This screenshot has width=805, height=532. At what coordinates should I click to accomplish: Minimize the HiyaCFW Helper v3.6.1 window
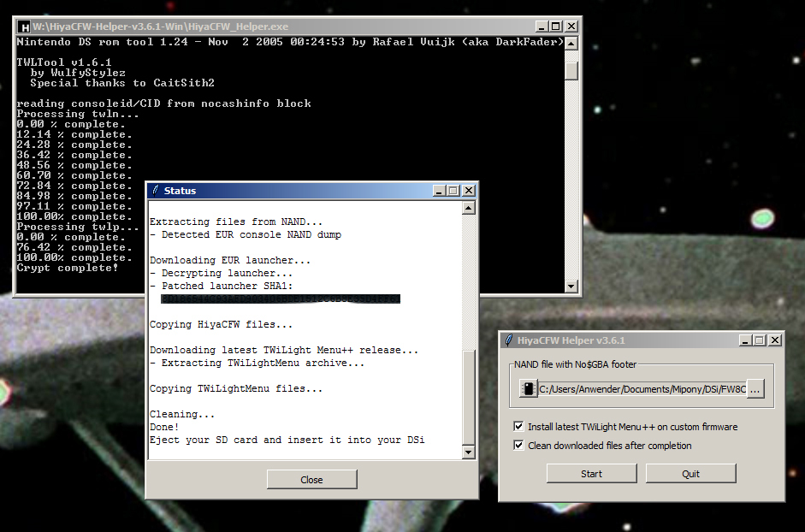(745, 340)
